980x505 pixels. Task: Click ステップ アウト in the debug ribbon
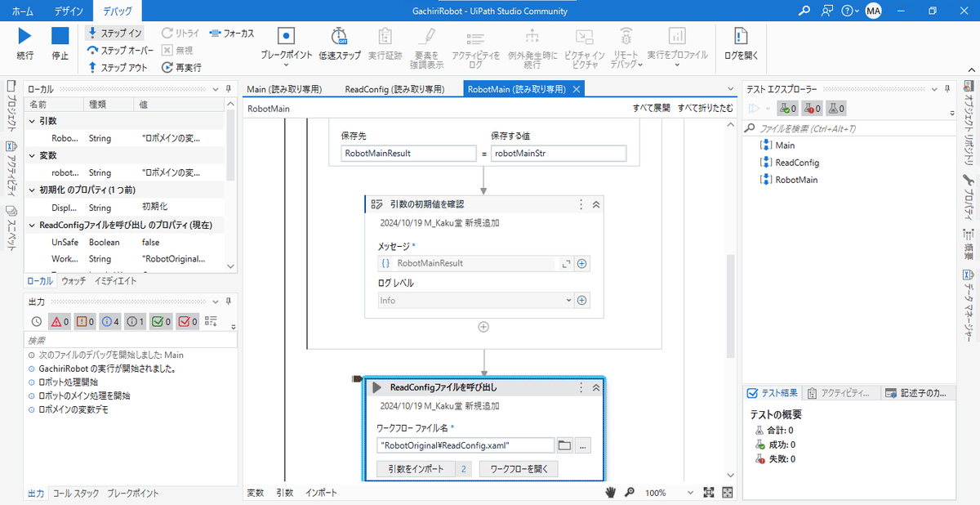[118, 67]
